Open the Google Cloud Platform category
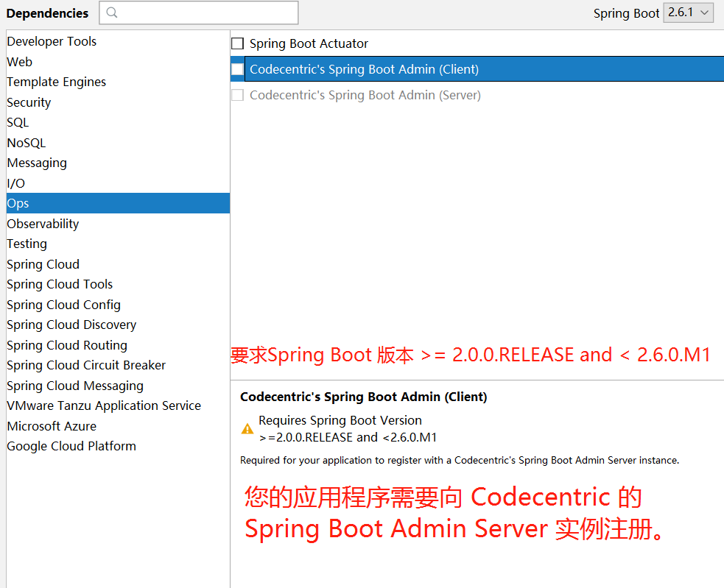Screen dimensions: 724x588 pyautogui.click(x=71, y=446)
